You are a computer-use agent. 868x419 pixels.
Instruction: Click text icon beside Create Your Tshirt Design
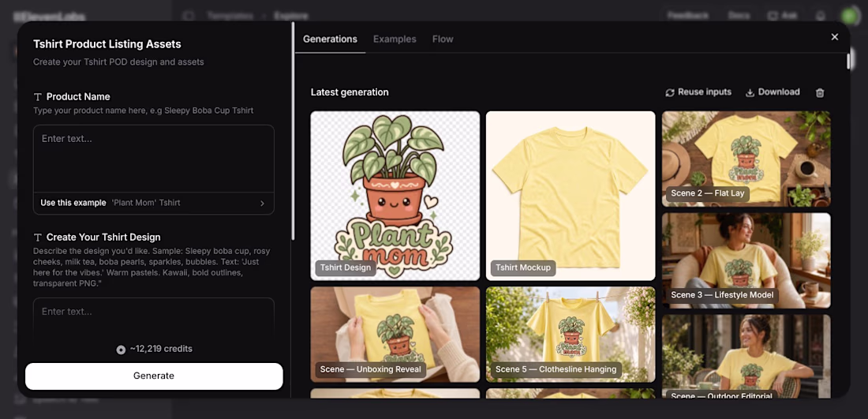coord(38,238)
